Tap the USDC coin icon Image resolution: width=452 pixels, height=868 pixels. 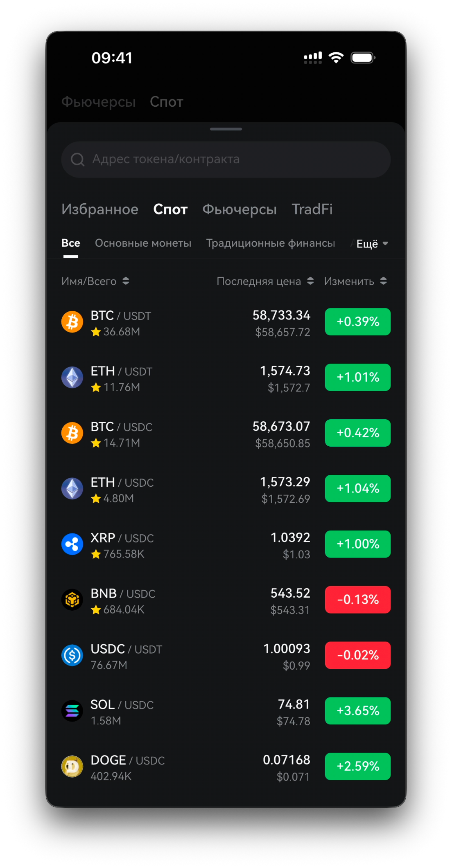pyautogui.click(x=72, y=656)
